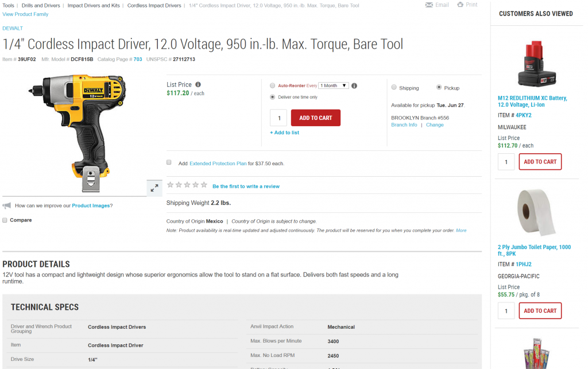Click Be the first to write a review
The width and height of the screenshot is (588, 369).
tap(246, 187)
